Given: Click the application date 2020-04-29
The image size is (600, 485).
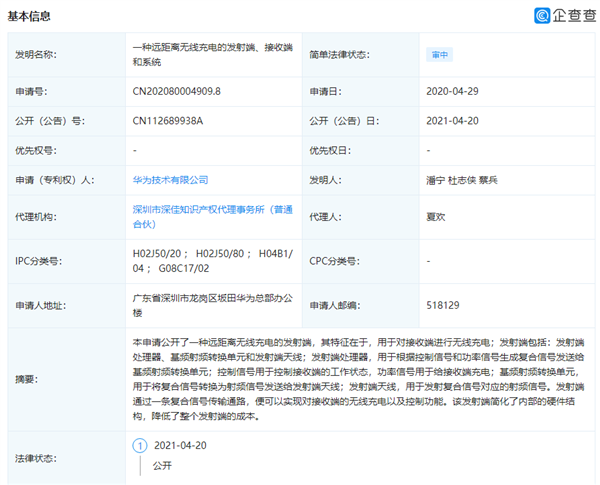Looking at the screenshot, I should click(x=451, y=90).
